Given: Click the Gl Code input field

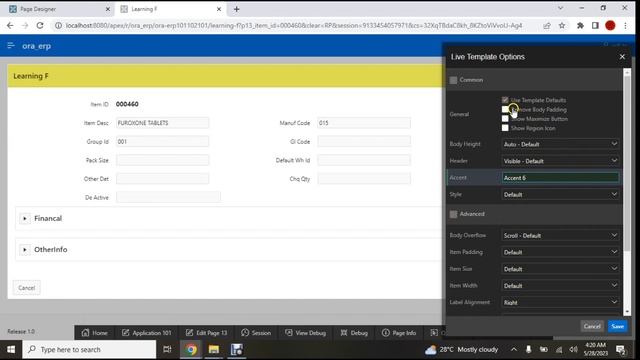Looking at the screenshot, I should click(x=364, y=142).
